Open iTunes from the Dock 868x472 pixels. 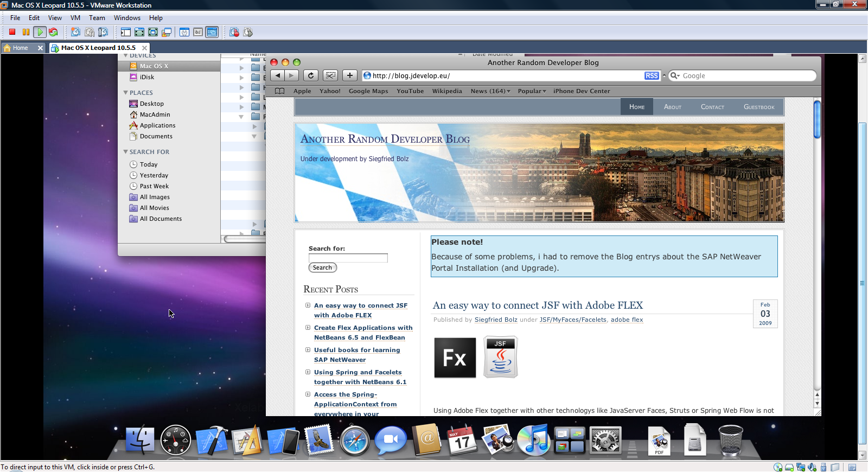[533, 440]
